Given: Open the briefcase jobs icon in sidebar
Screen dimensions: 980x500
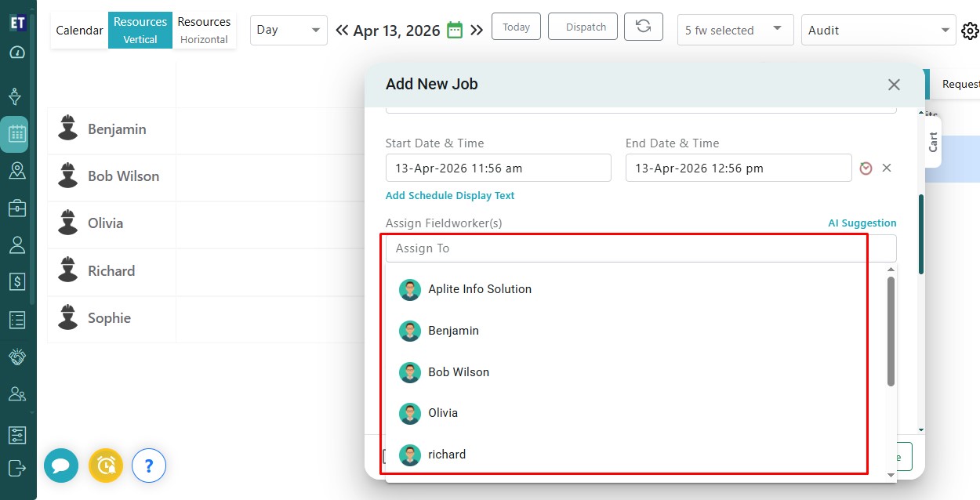Looking at the screenshot, I should 17,208.
